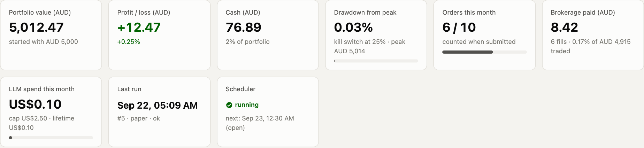This screenshot has height=148, width=644.
Task: Select the +12.47 profit figure
Action: (x=139, y=27)
